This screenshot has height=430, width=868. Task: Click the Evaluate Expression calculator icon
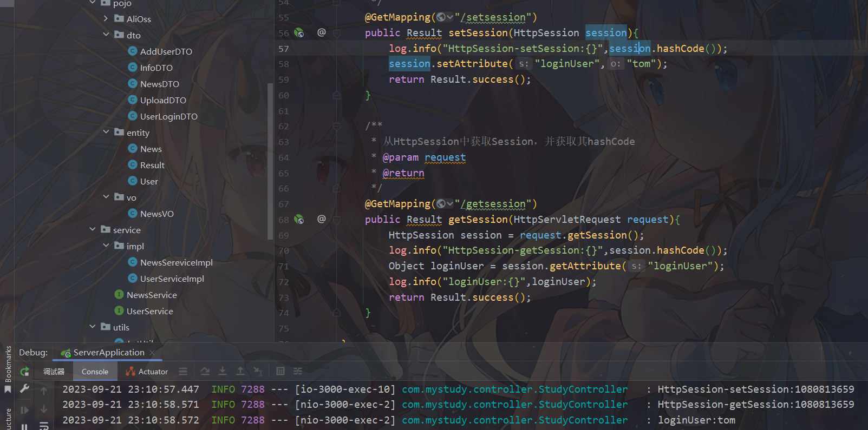point(280,371)
